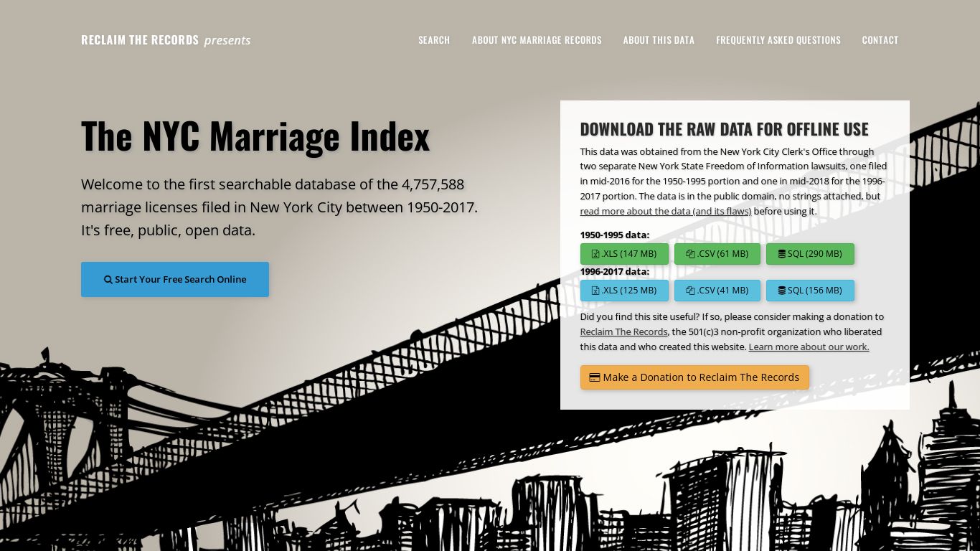Click database icon on blue SQL button
This screenshot has width=980, height=551.
pyautogui.click(x=782, y=291)
